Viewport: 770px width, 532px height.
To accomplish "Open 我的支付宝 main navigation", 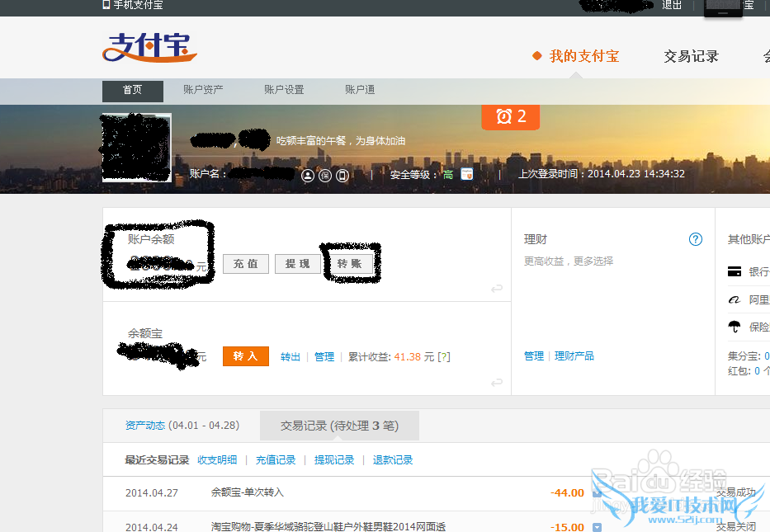I will point(583,56).
